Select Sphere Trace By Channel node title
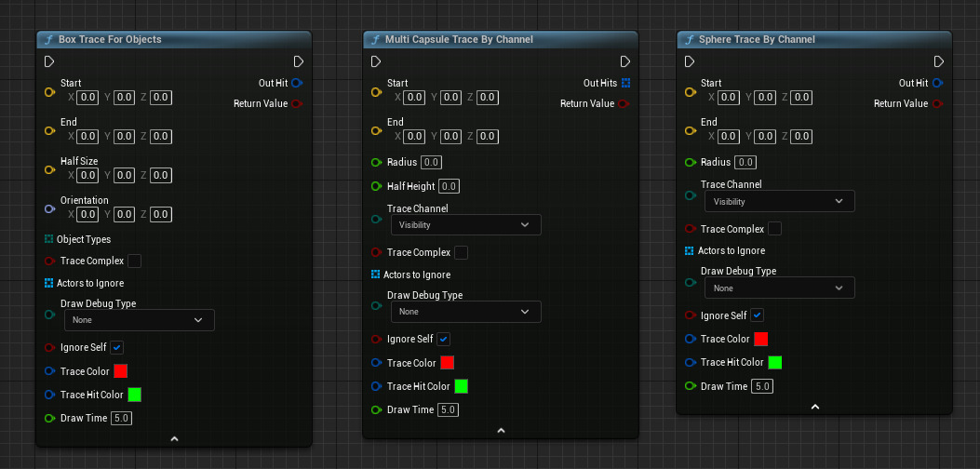This screenshot has height=469, width=980. tap(757, 39)
